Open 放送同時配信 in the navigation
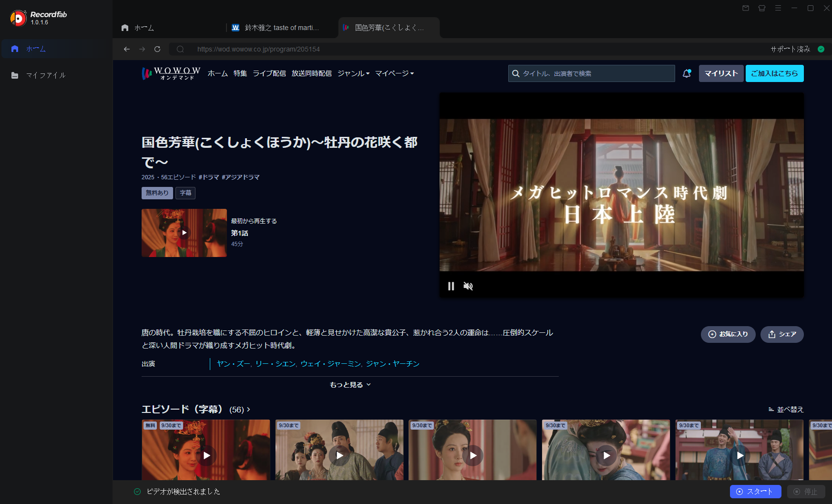The image size is (832, 504). (x=312, y=73)
